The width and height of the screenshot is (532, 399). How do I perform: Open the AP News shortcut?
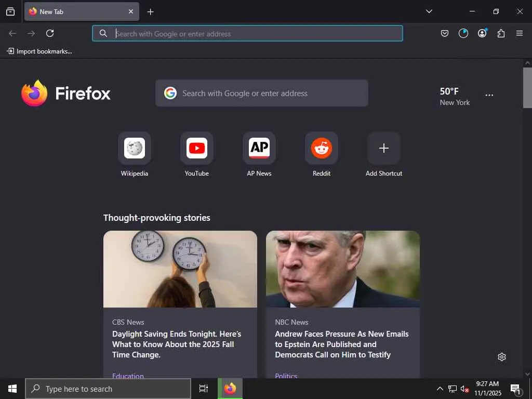coord(259,154)
